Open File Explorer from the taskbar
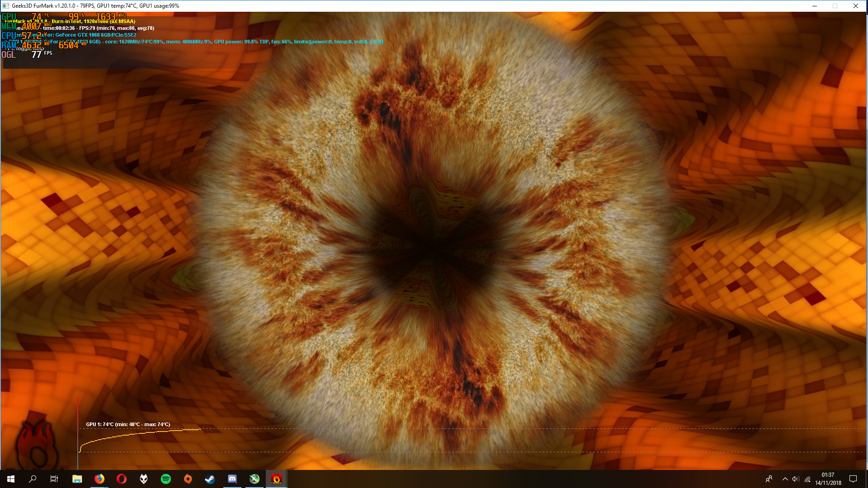 click(x=77, y=479)
